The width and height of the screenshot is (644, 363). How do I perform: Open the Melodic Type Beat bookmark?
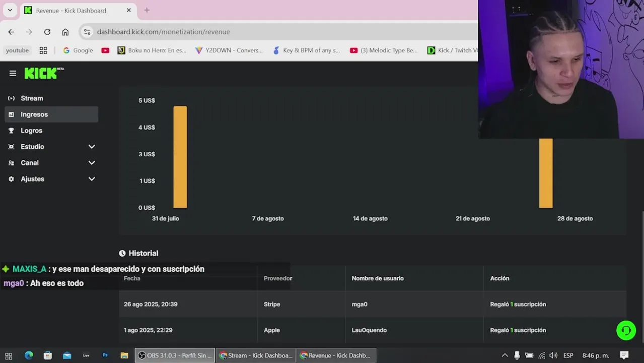[384, 50]
